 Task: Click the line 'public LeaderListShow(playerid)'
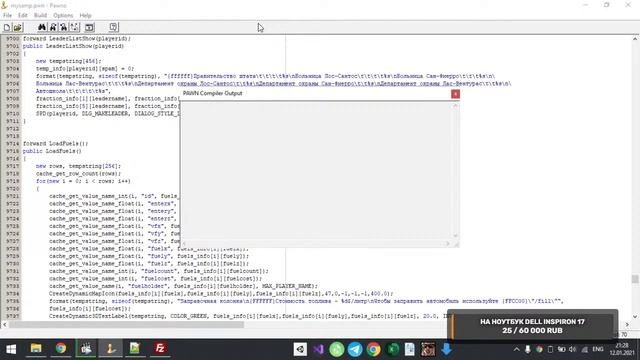(73, 46)
